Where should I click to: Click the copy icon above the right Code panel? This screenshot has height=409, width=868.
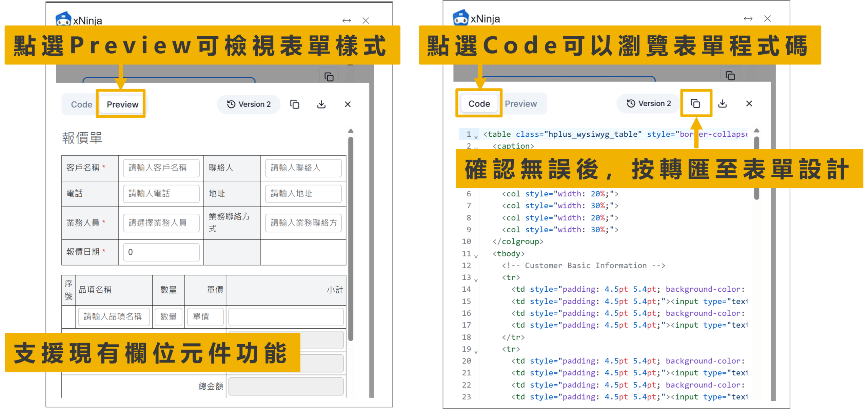730,75
